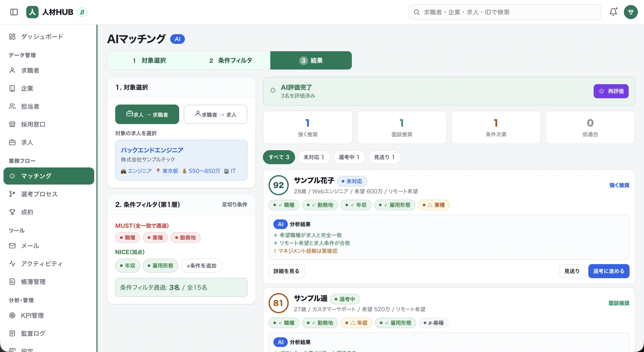
Task: Click the ダッシュボード grid icon
Action: coord(12,37)
